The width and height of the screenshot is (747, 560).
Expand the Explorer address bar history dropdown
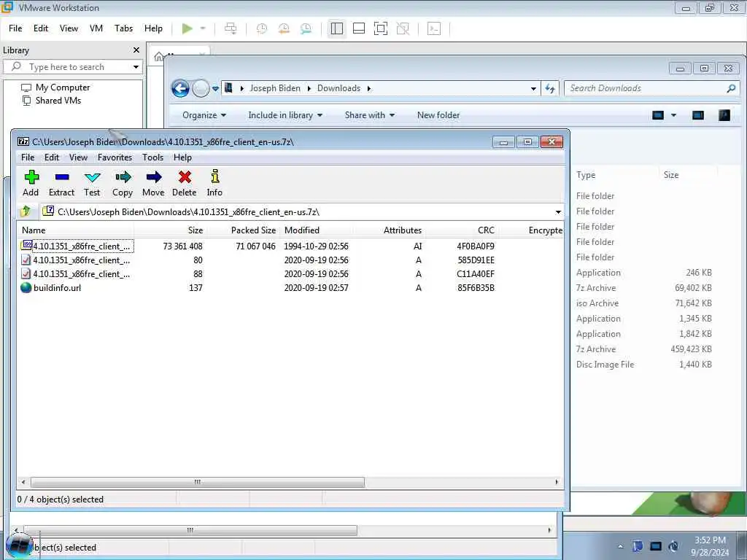click(533, 88)
